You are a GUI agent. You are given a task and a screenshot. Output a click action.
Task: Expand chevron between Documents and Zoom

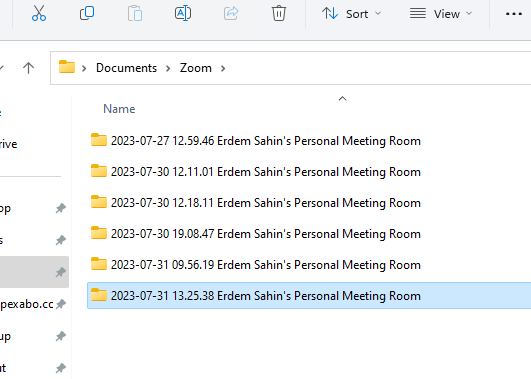pos(168,68)
